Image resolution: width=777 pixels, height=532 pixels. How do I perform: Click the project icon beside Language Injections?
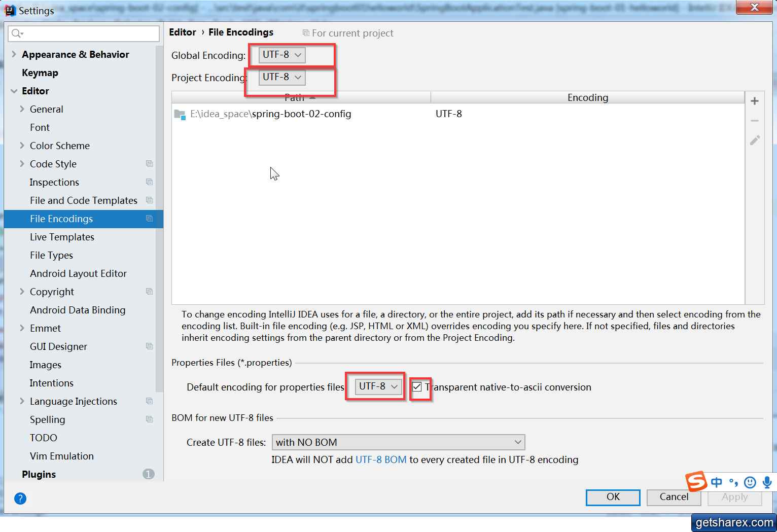click(x=149, y=401)
